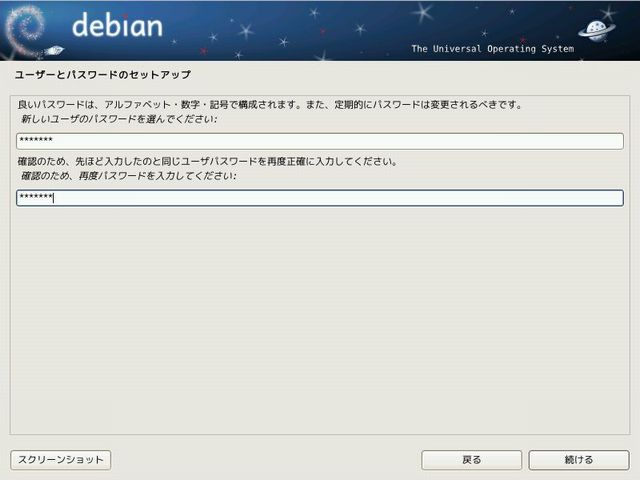The height and width of the screenshot is (480, 640).
Task: Click the small rocket icon beside swirl
Action: click(x=55, y=49)
